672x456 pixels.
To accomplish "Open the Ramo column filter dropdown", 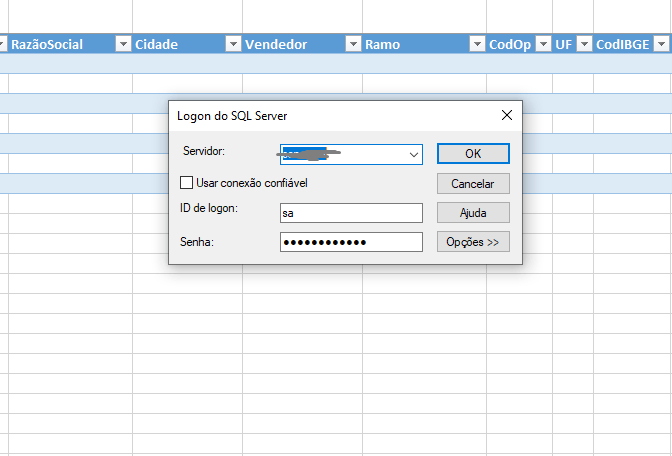I will click(x=477, y=44).
